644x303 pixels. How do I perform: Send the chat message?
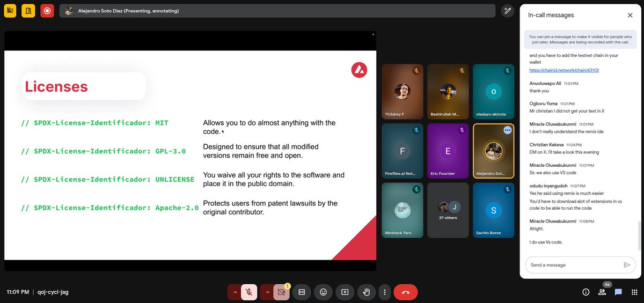[x=627, y=265]
